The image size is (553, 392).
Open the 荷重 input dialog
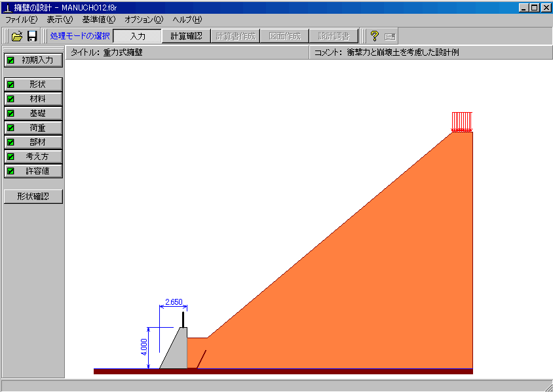tap(33, 128)
